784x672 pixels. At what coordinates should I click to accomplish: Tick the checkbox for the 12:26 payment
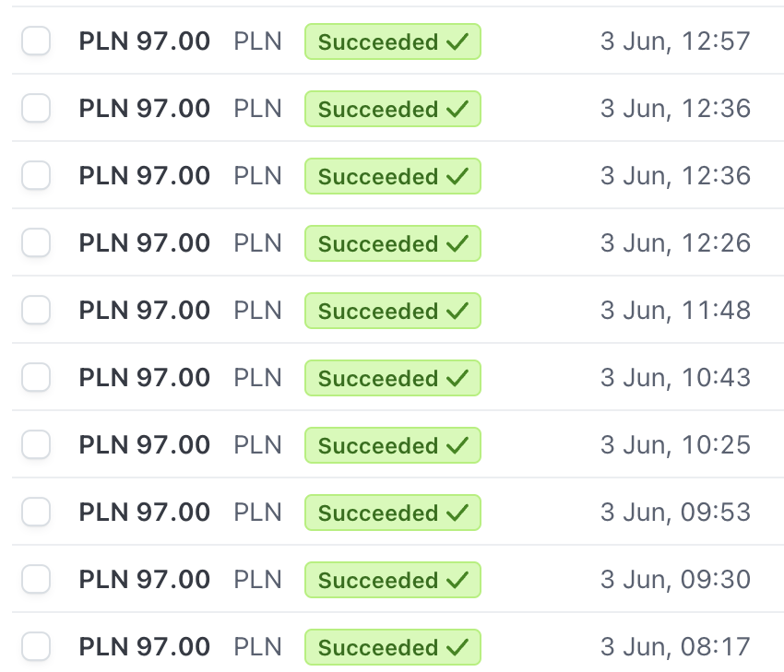click(x=36, y=243)
